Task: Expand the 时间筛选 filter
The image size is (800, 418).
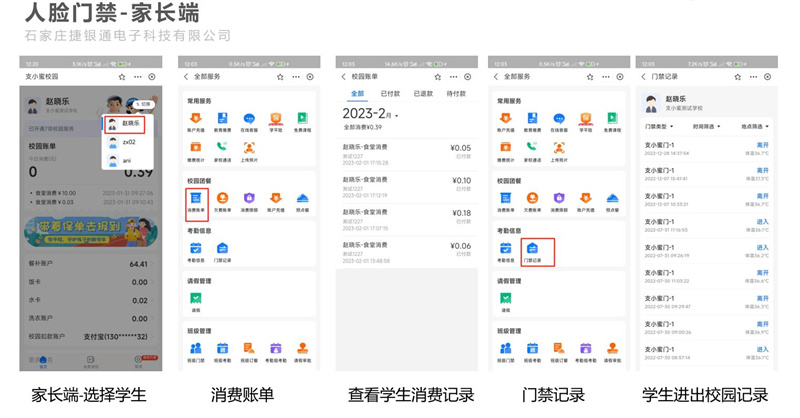Action: pos(707,127)
